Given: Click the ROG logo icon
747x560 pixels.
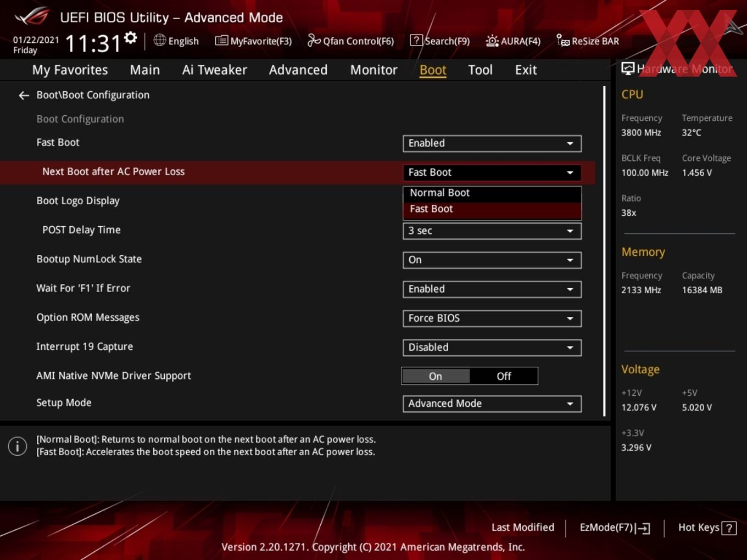Looking at the screenshot, I should (x=31, y=16).
